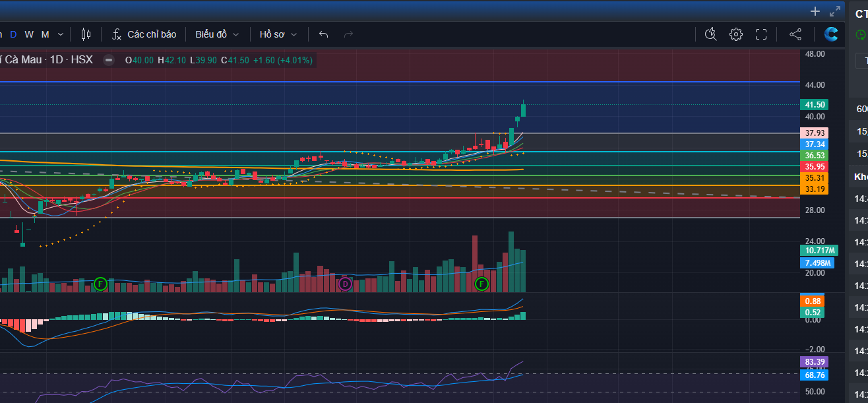The height and width of the screenshot is (403, 868).
Task: Click the red 35.95 axis label
Action: [814, 167]
